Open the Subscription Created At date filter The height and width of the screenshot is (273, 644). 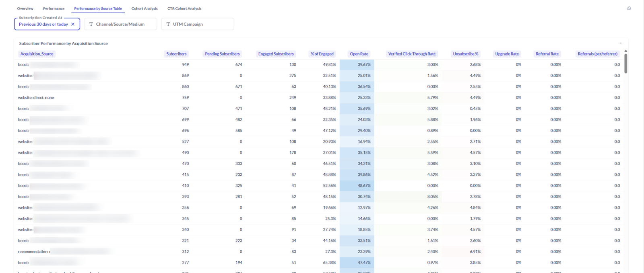pos(43,24)
